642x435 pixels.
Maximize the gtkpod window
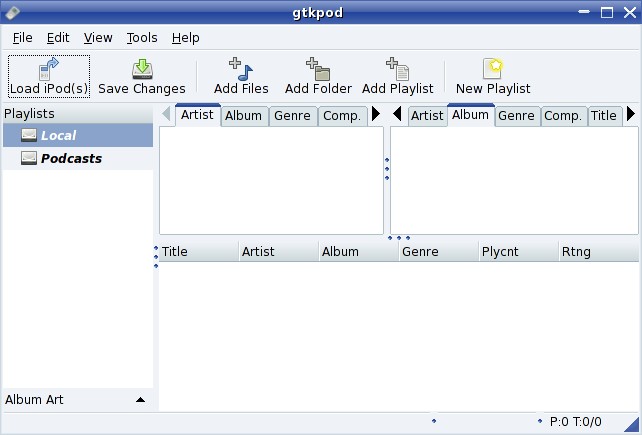point(607,12)
